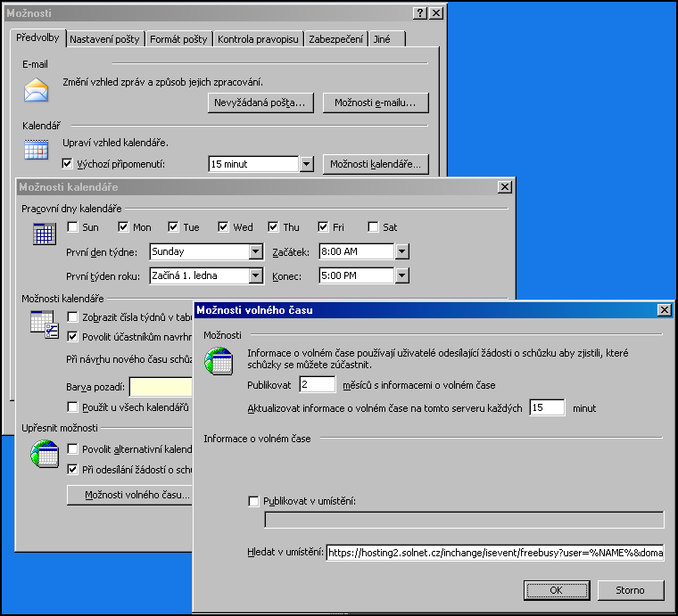Screen dimensions: 678x616
Task: Click the Hledat v umístění URL field
Action: coord(495,554)
